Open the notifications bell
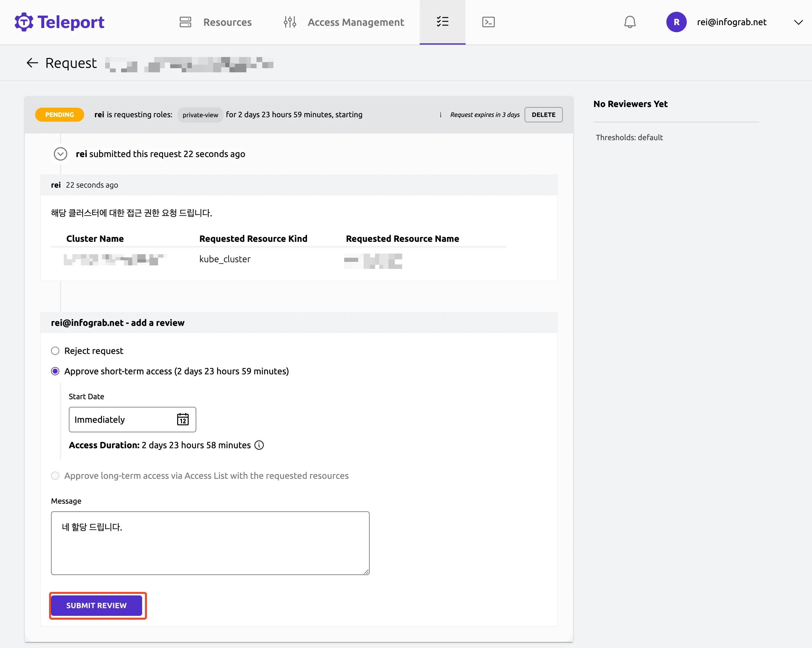Screen dimensions: 812x648 point(630,22)
